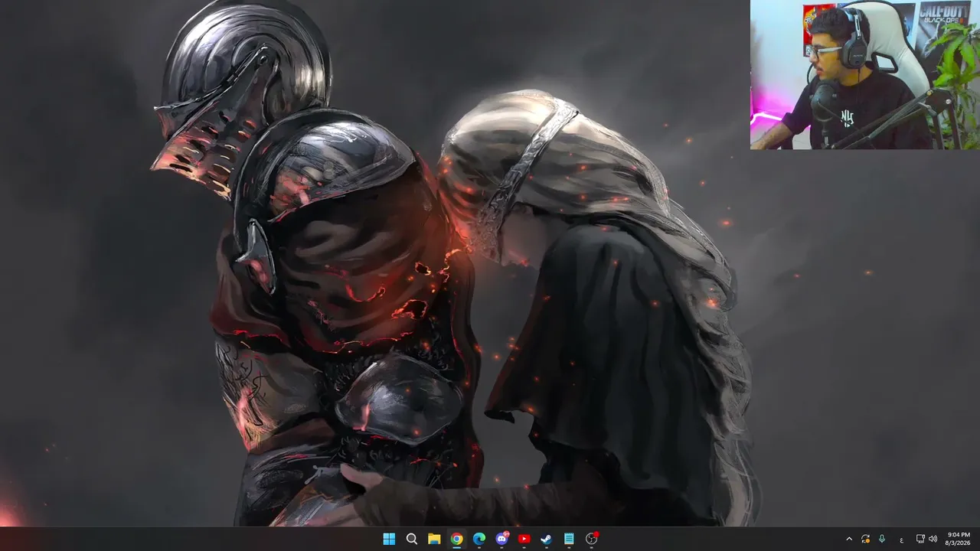
Task: Click the microphone tray icon
Action: (x=882, y=539)
